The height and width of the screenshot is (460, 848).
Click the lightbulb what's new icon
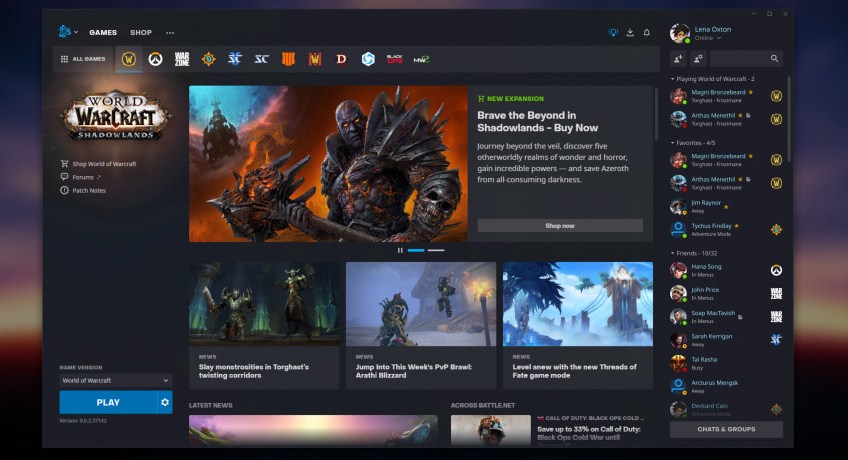(x=613, y=32)
